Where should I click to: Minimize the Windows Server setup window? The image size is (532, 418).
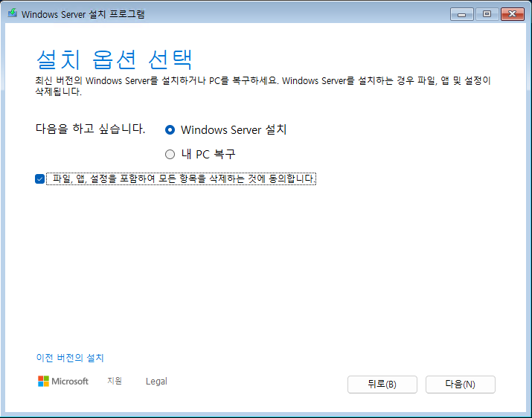(462, 14)
